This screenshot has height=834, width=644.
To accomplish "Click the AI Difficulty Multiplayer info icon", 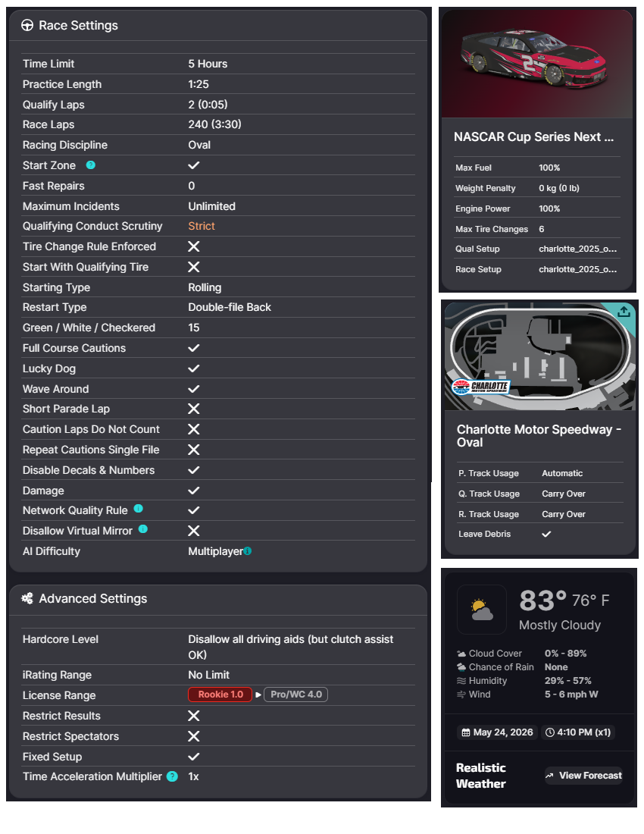I will pos(248,551).
